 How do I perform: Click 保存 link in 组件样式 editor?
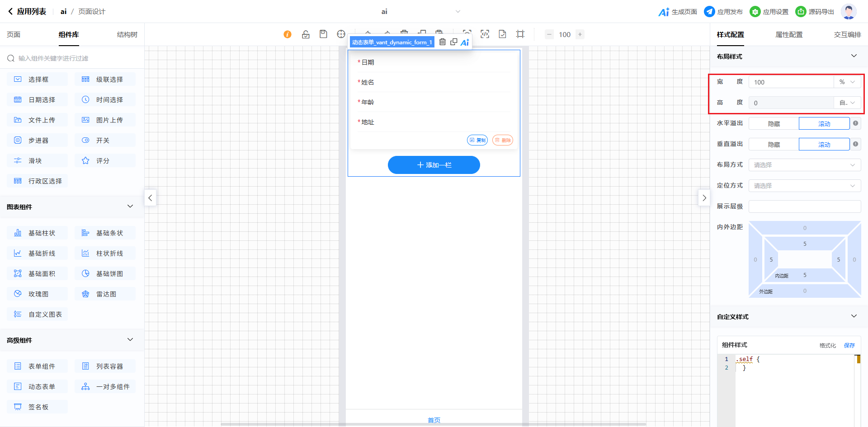pyautogui.click(x=849, y=345)
